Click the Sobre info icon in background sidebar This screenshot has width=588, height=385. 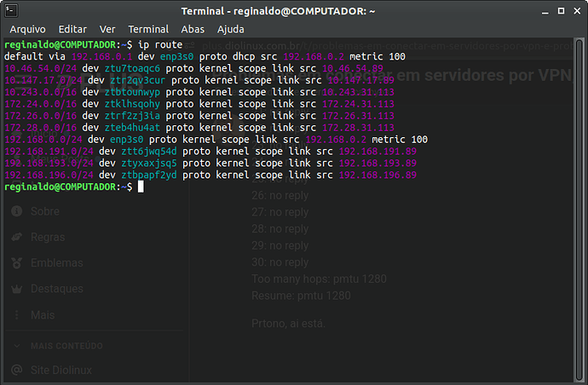[16, 211]
